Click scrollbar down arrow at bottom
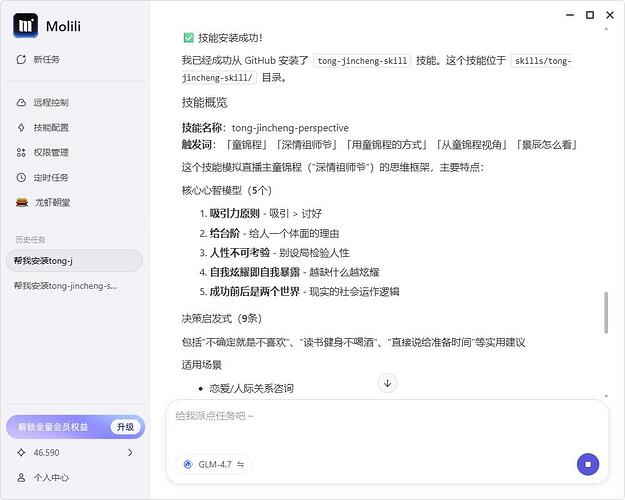Viewport: 625px width, 500px height. point(606,396)
